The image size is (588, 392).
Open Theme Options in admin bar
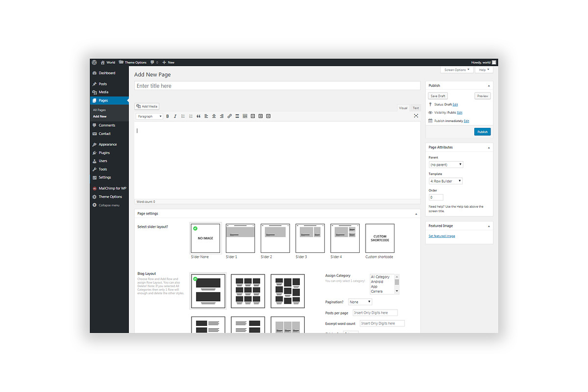pyautogui.click(x=133, y=62)
